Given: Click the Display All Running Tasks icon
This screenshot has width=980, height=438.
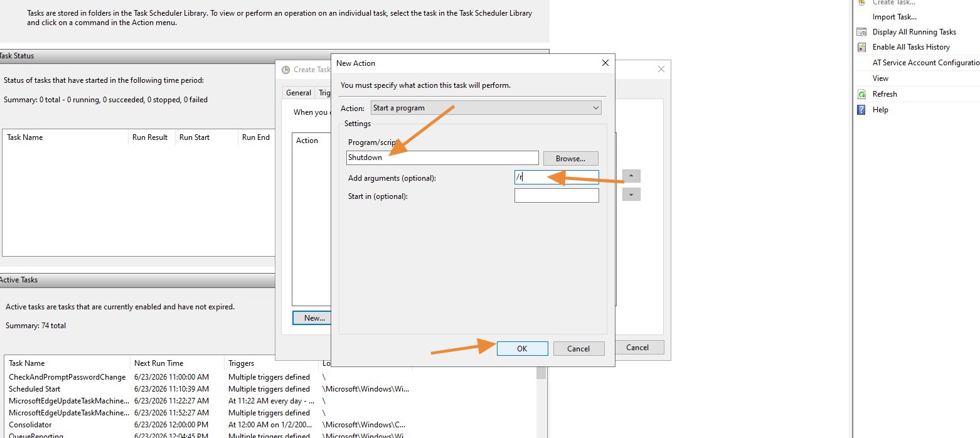Looking at the screenshot, I should point(861,32).
